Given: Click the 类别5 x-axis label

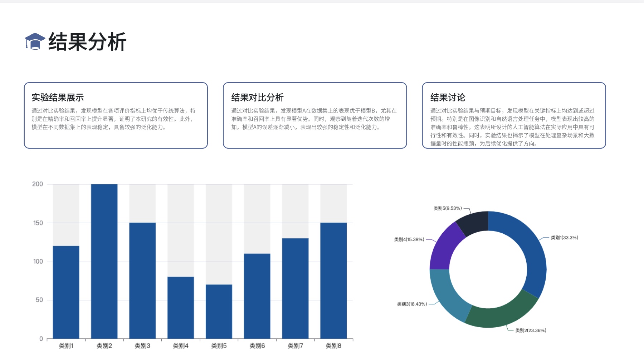Looking at the screenshot, I should tap(219, 346).
